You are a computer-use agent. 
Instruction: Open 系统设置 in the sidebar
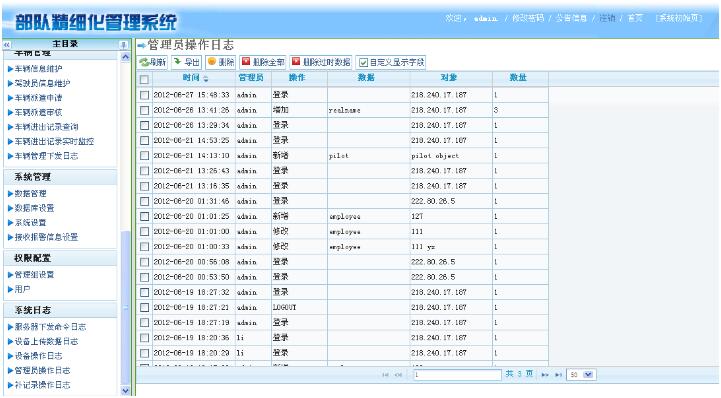(30, 222)
